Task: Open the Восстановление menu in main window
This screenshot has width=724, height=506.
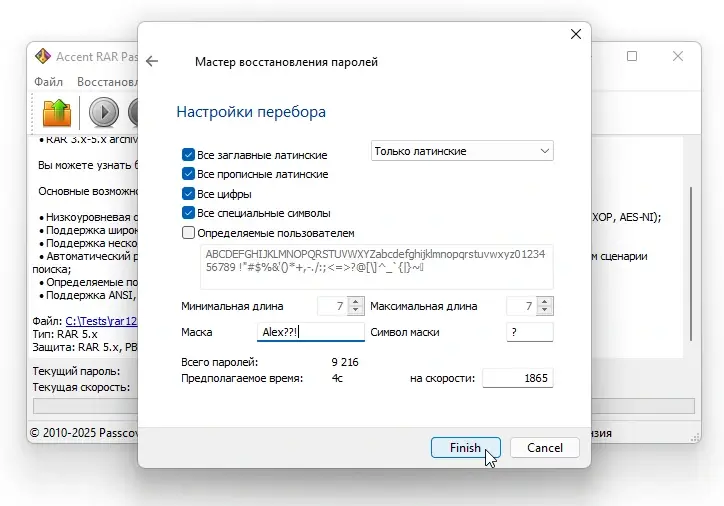Action: [x=107, y=82]
